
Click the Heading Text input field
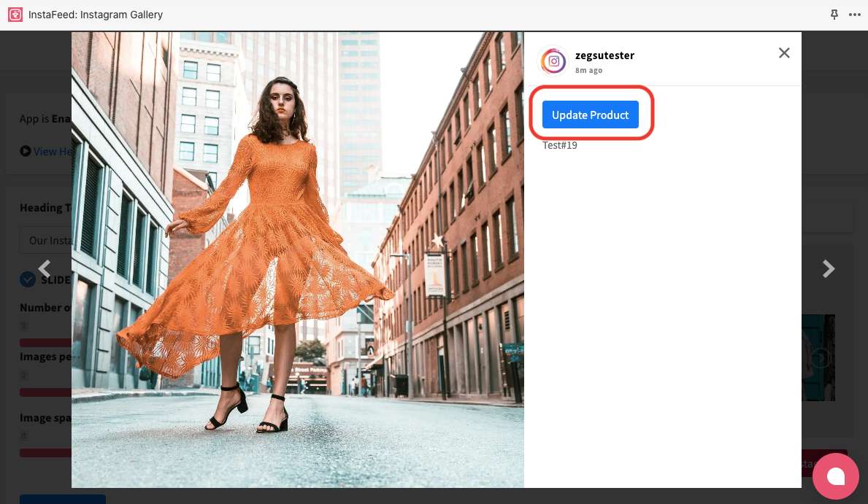45,240
